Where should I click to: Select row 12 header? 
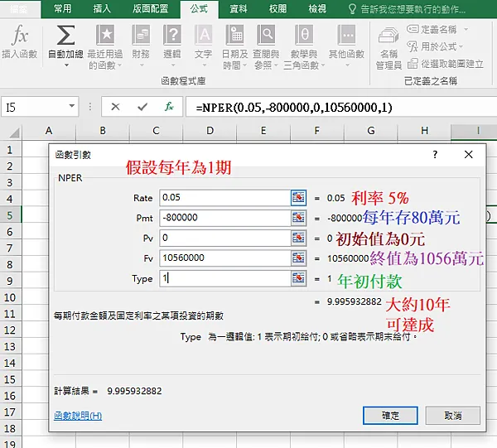pos(10,330)
